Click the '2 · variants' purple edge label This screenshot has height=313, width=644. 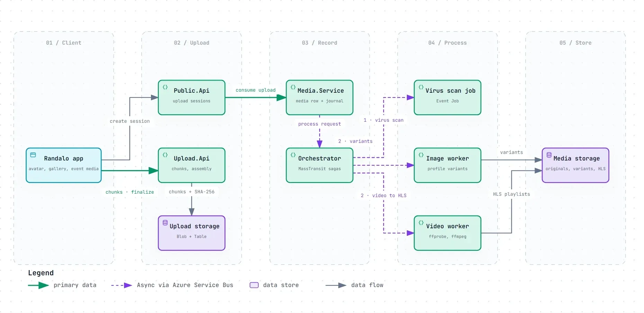click(356, 141)
